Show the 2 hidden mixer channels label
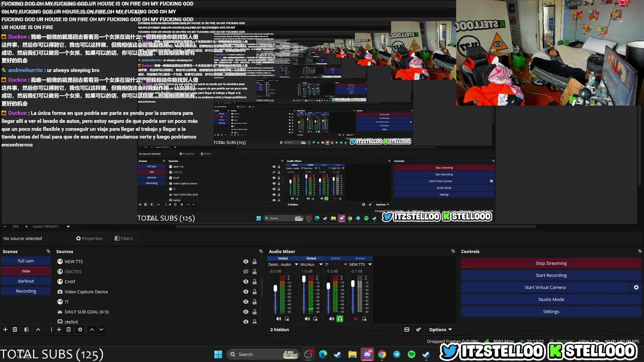Image resolution: width=644 pixels, height=362 pixels. pos(280,330)
